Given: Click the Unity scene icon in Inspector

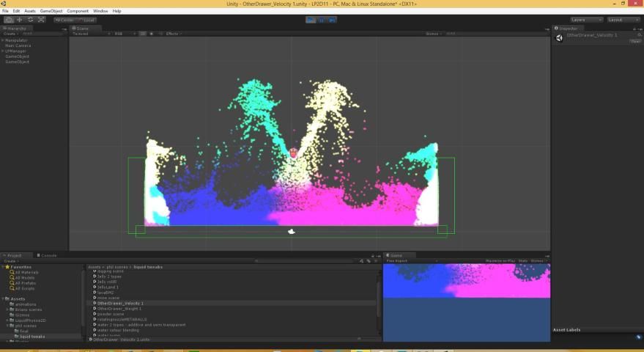Looking at the screenshot, I should click(x=560, y=37).
